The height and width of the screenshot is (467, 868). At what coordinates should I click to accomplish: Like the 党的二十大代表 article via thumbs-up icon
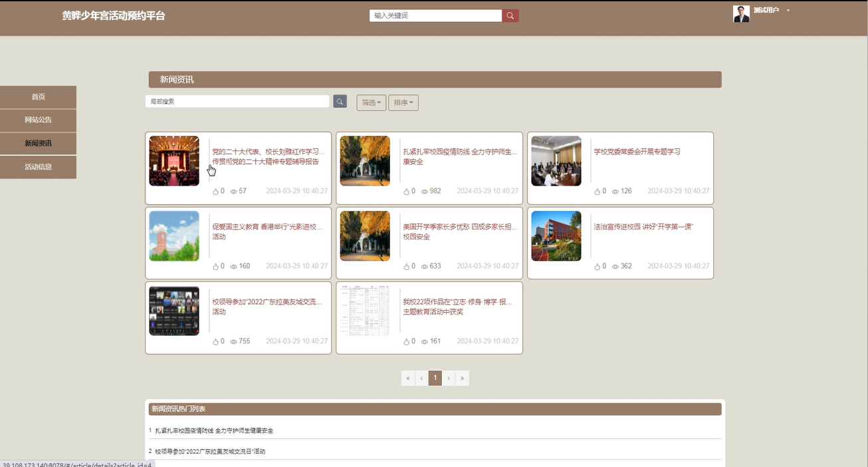click(x=215, y=192)
